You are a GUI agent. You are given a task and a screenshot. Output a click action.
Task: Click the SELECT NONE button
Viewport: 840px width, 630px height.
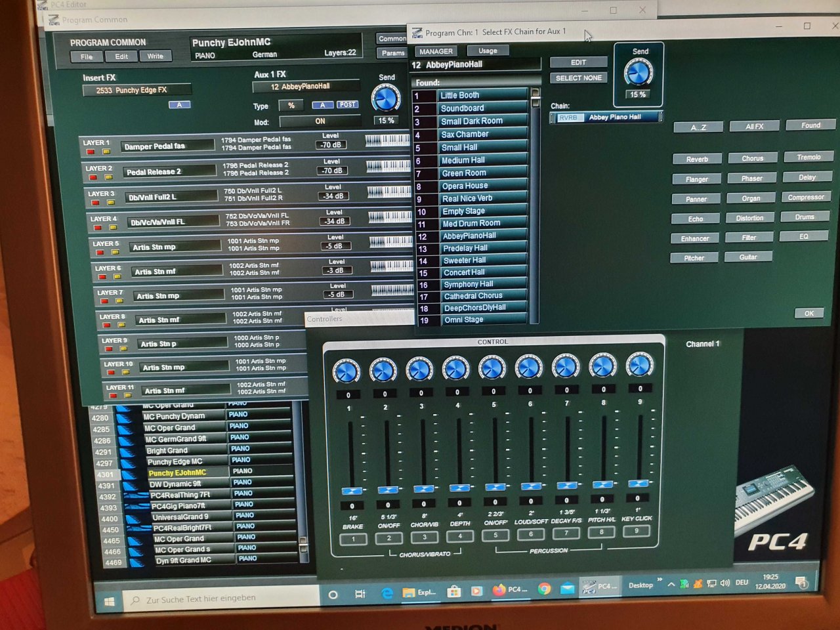click(578, 77)
